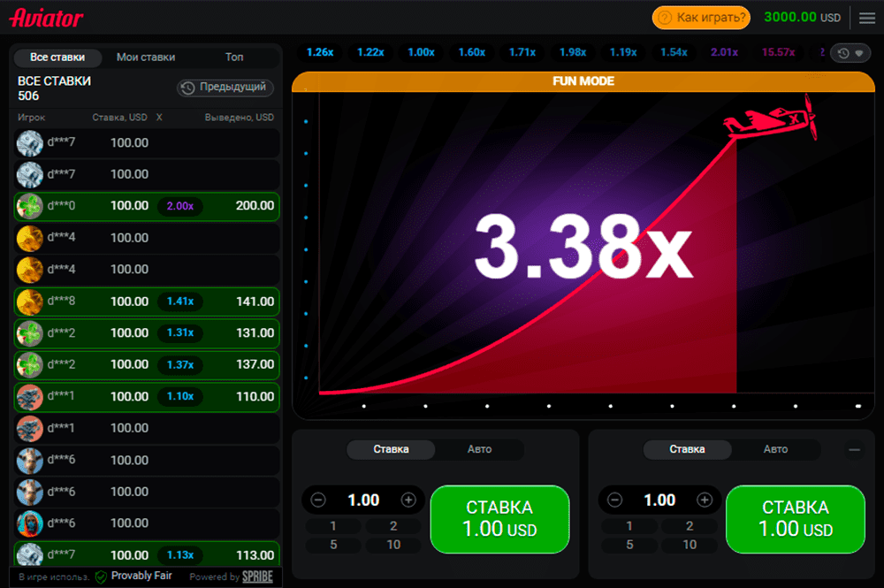Switch left bet panel to Авто mode

[479, 449]
